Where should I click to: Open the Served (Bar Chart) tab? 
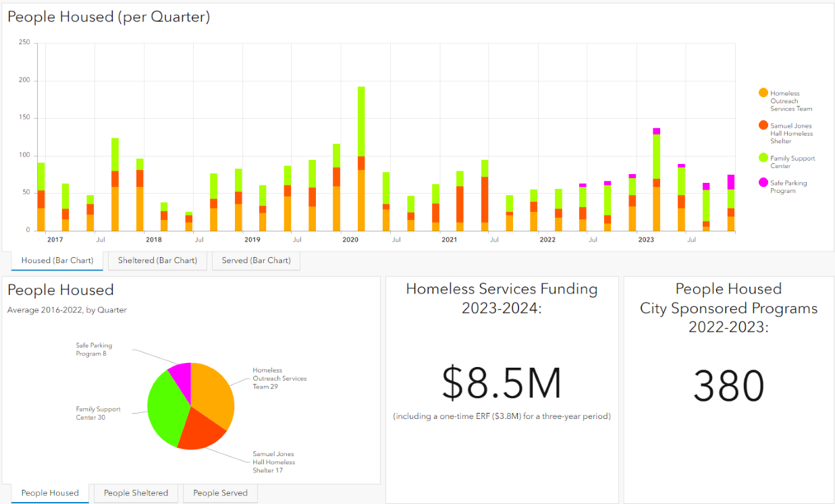256,260
